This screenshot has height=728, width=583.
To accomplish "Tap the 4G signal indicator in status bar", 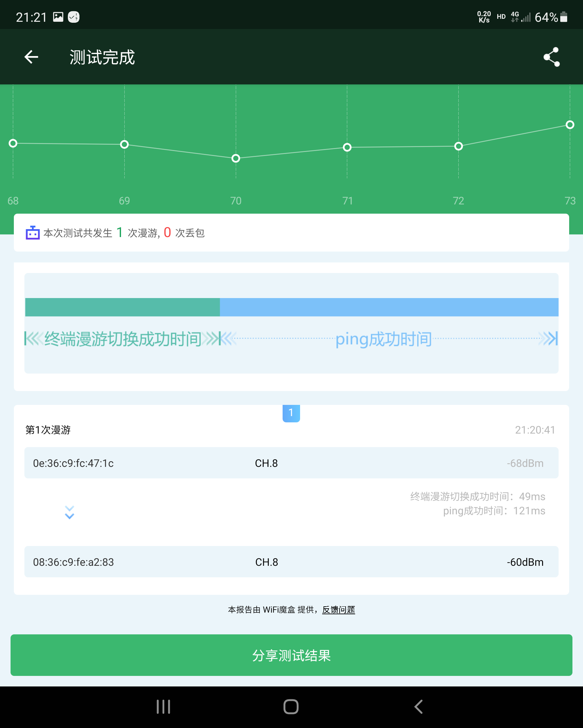I will pyautogui.click(x=520, y=17).
